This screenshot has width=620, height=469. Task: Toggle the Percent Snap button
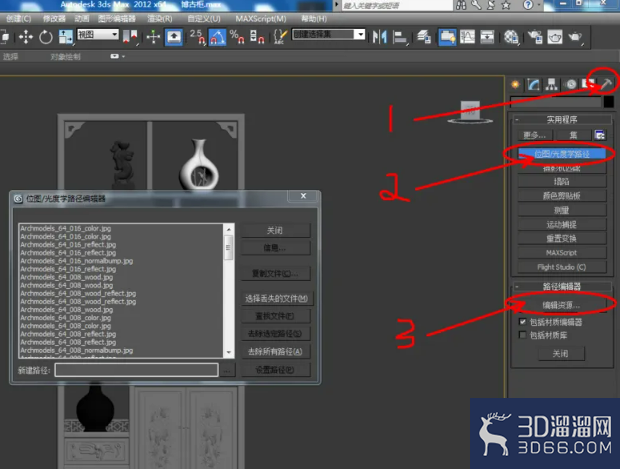[x=237, y=37]
